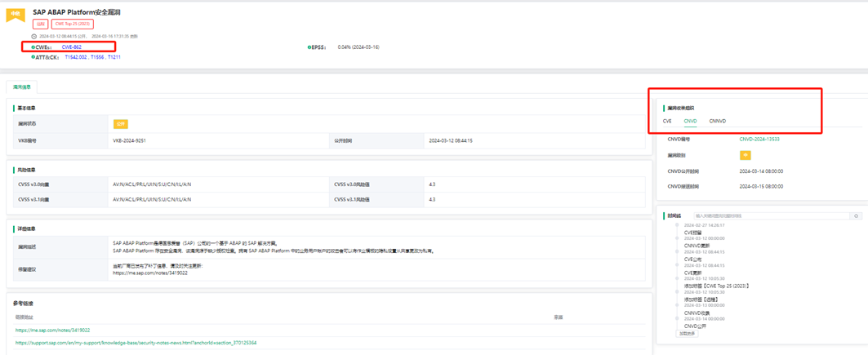
Task: Click the CVSS v3.0 vector string
Action: coord(152,184)
